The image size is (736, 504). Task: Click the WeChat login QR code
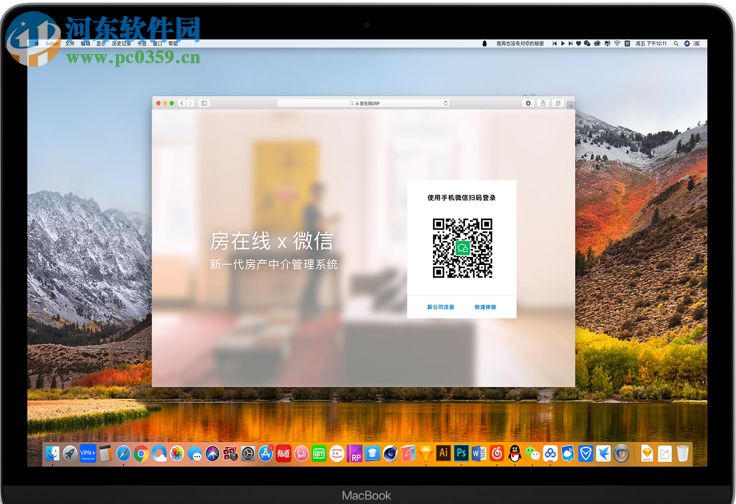[462, 248]
